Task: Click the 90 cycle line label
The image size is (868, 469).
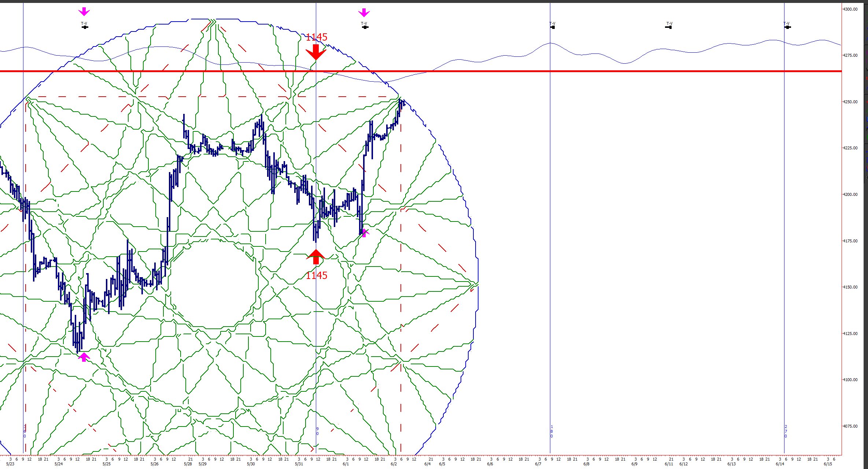Action: point(318,431)
